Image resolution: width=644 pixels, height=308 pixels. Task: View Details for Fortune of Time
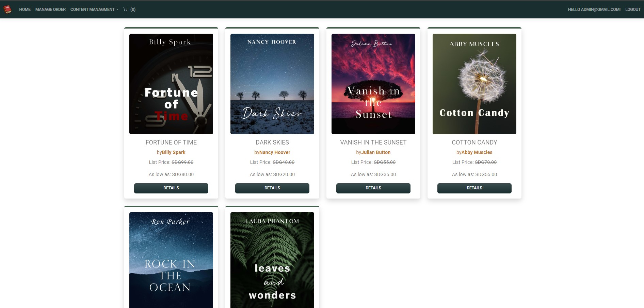tap(171, 188)
